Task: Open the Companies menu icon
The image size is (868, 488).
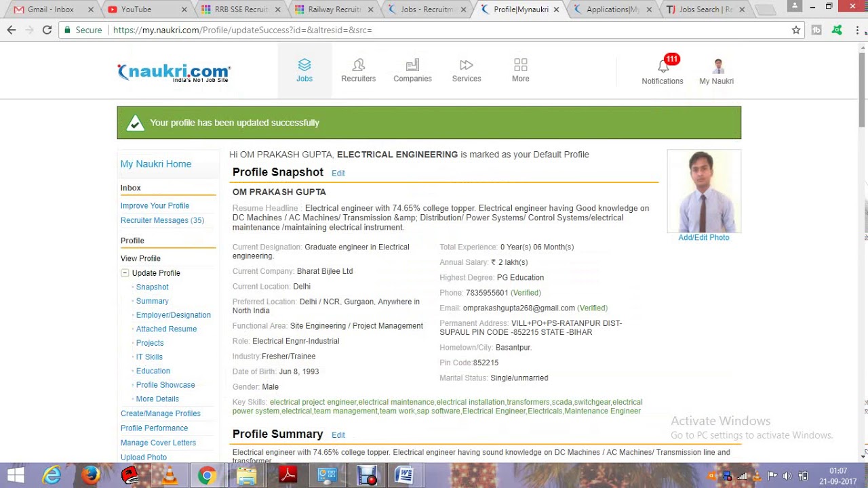Action: [x=412, y=65]
